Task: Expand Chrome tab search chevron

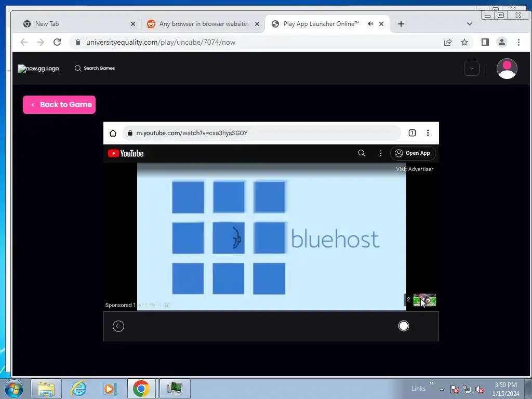Action: point(470,24)
